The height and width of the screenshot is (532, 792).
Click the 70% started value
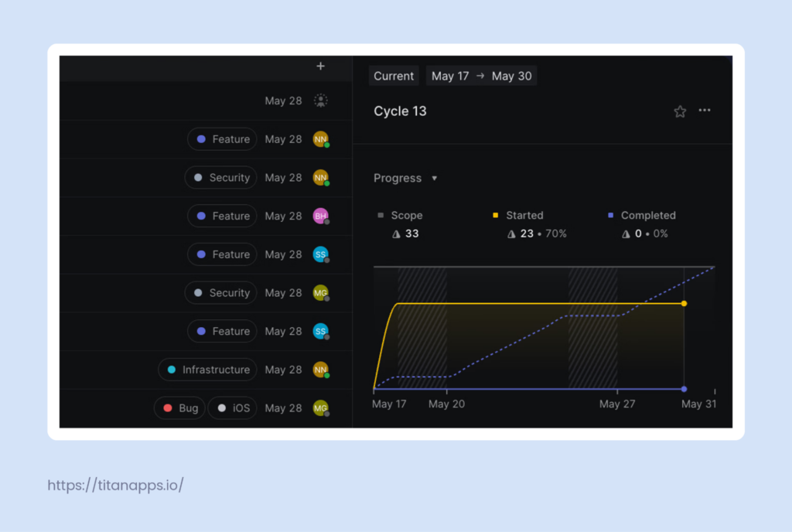555,234
